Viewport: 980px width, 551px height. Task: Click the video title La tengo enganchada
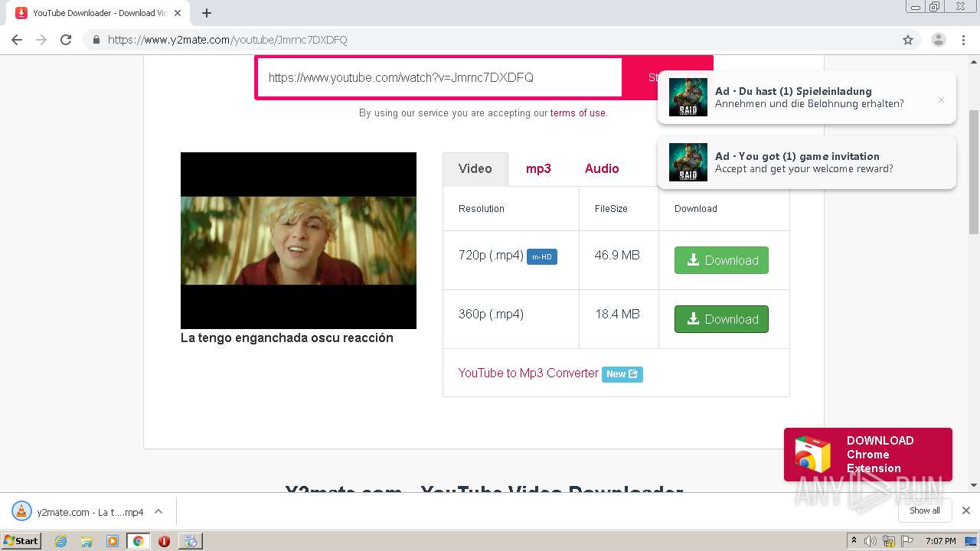click(x=287, y=337)
